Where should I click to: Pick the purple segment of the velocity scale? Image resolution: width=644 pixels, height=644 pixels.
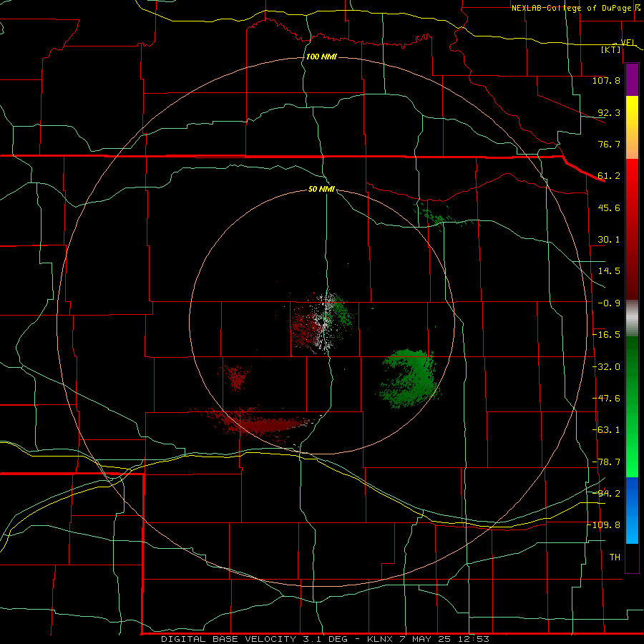pos(632,79)
